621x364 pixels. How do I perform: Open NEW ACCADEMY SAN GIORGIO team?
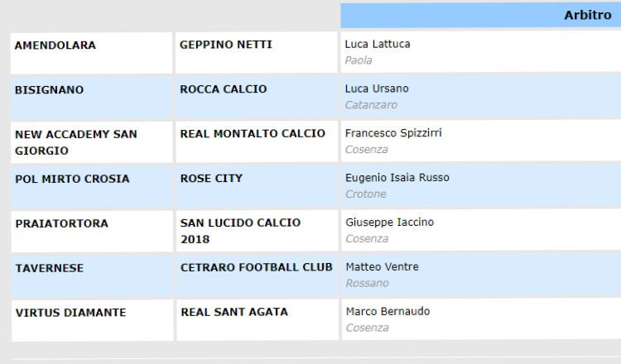coord(76,142)
